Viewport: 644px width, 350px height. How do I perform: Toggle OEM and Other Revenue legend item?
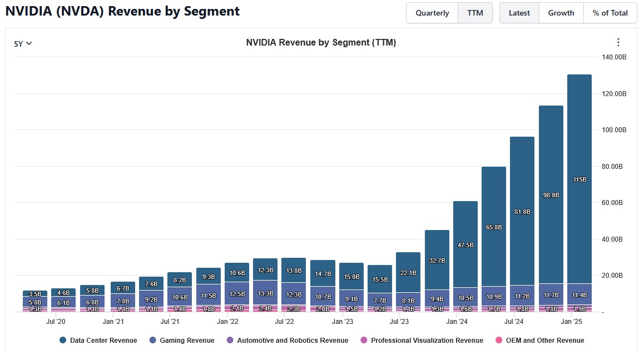pyautogui.click(x=540, y=340)
